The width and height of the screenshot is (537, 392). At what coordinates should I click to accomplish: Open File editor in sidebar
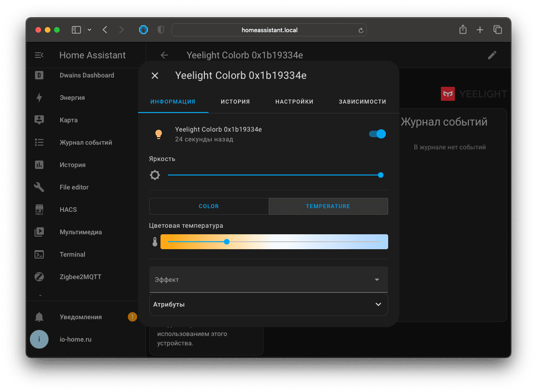coord(74,187)
